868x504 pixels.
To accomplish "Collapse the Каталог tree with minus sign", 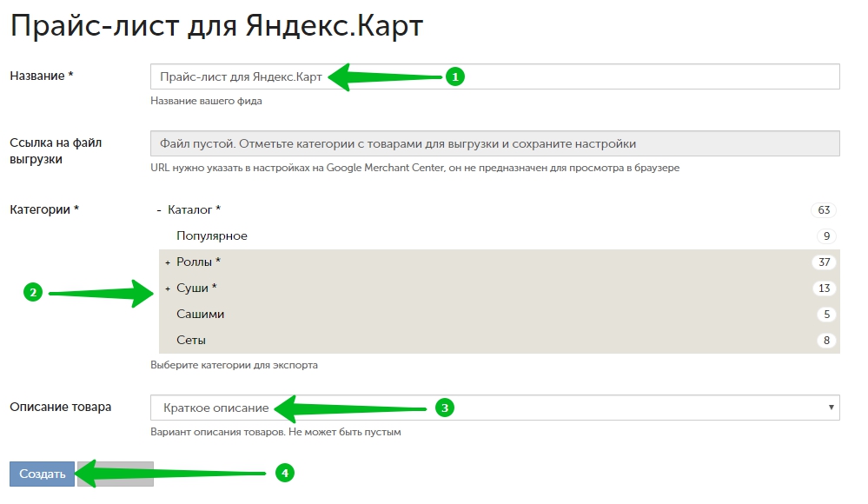I will coord(159,210).
